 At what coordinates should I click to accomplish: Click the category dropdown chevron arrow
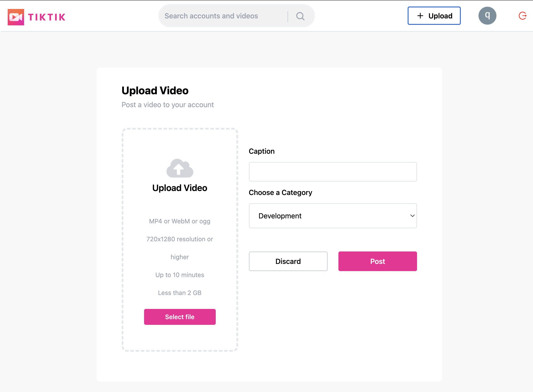click(412, 216)
